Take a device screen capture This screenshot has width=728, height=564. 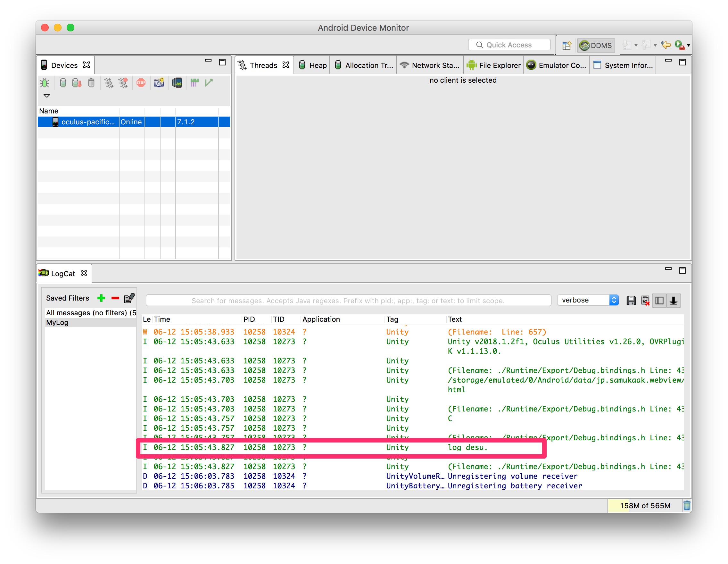click(159, 83)
